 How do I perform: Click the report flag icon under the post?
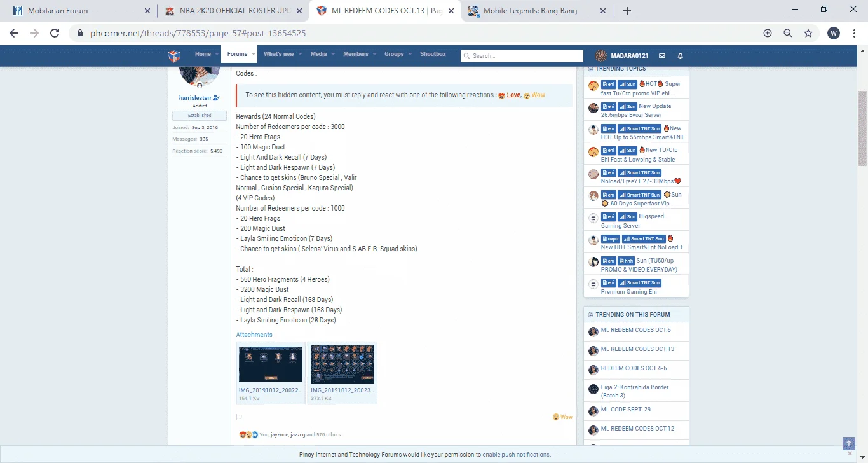coord(239,417)
